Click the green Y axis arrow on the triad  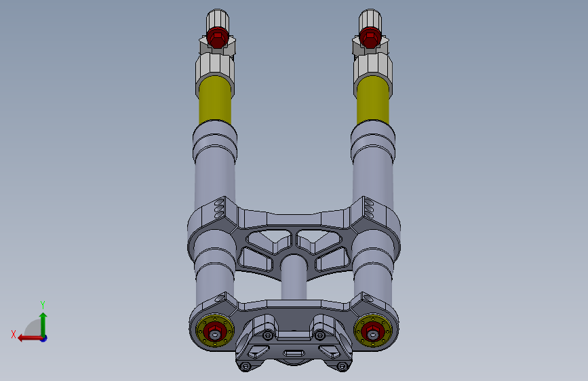pos(43,324)
